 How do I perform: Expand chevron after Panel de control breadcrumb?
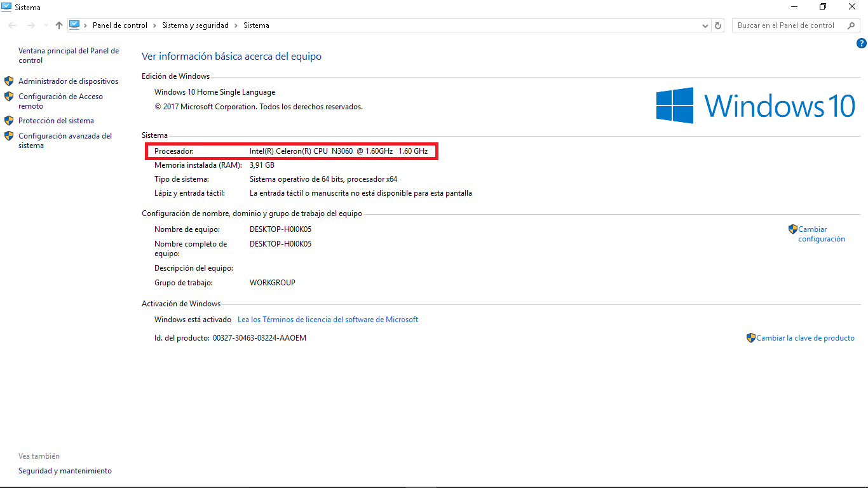tap(154, 25)
